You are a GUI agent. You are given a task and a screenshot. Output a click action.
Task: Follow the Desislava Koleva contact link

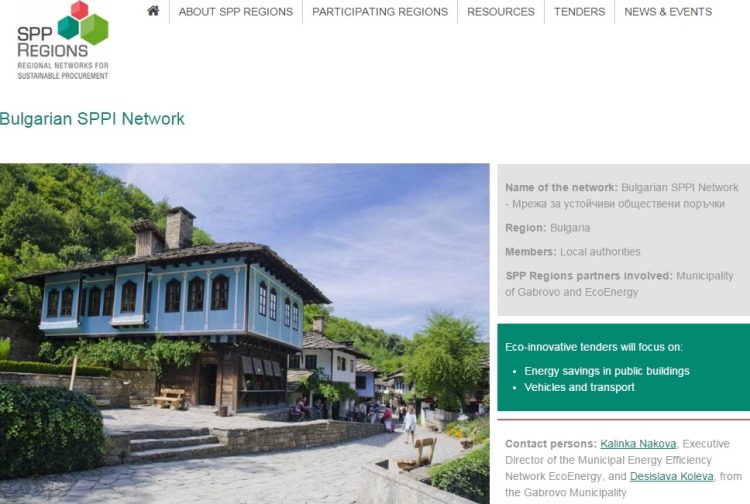[672, 476]
